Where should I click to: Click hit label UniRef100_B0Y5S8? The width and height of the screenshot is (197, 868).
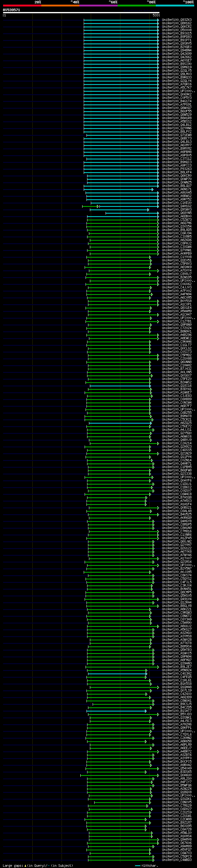pyautogui.click(x=177, y=301)
